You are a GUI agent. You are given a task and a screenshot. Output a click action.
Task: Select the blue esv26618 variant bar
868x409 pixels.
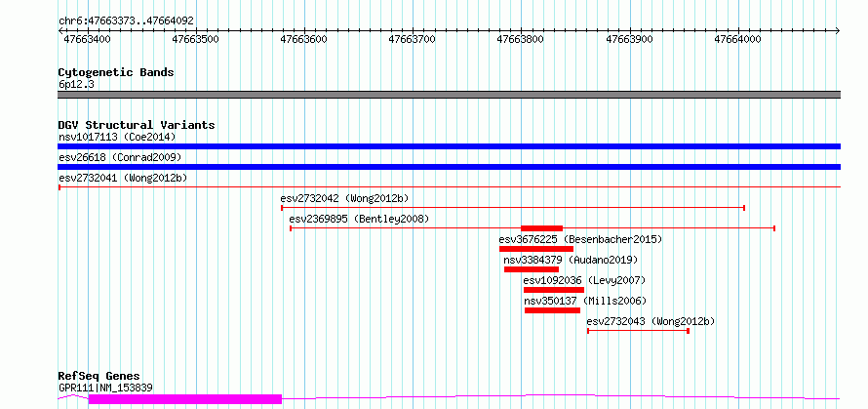(x=449, y=167)
